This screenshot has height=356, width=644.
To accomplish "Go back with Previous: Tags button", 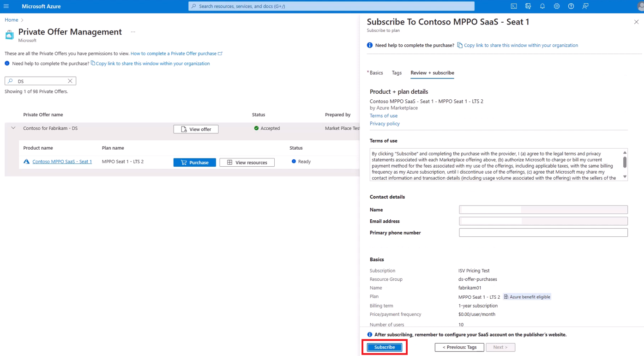I will (459, 347).
